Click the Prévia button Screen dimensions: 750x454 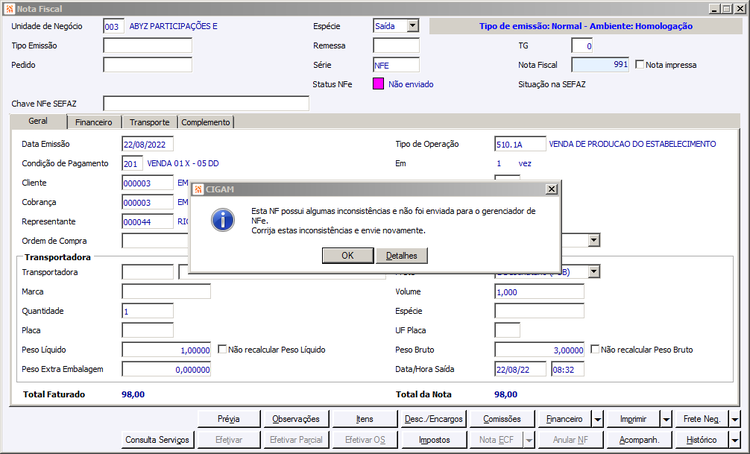point(229,419)
